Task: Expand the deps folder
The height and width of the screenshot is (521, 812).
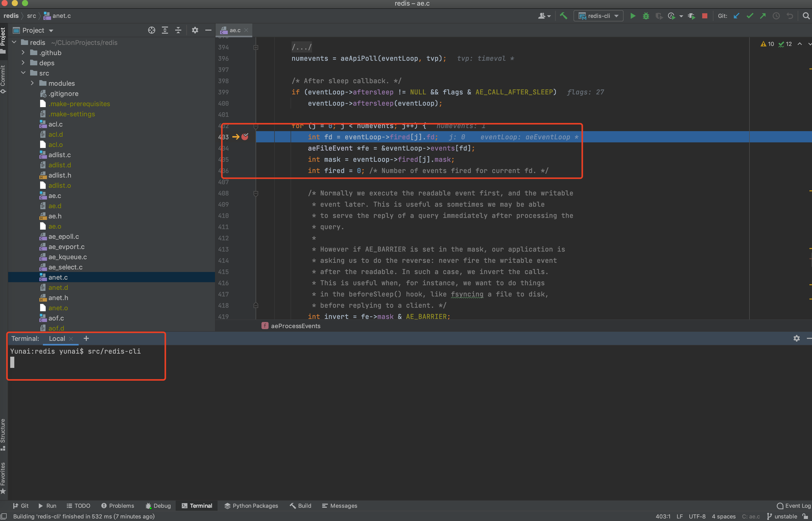Action: click(23, 63)
